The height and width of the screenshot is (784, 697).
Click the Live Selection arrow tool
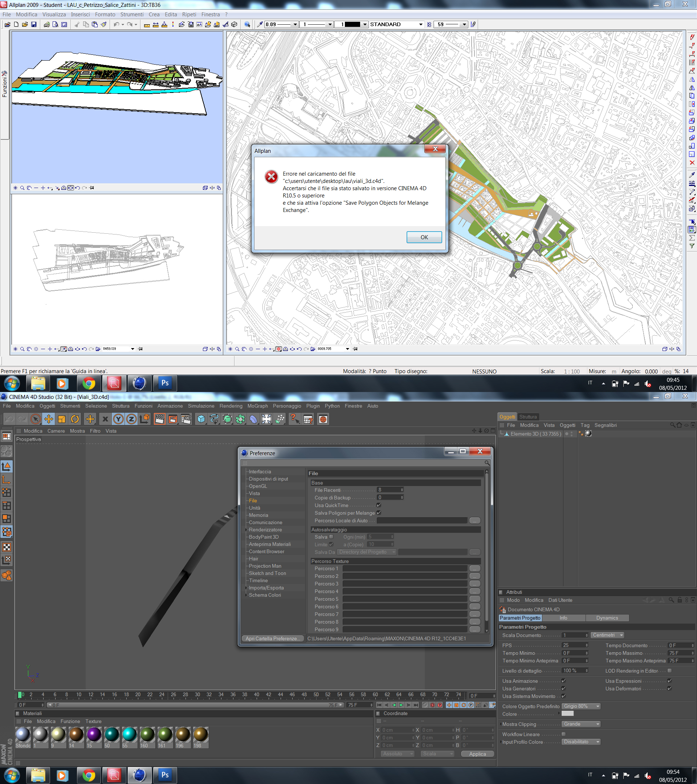[35, 419]
